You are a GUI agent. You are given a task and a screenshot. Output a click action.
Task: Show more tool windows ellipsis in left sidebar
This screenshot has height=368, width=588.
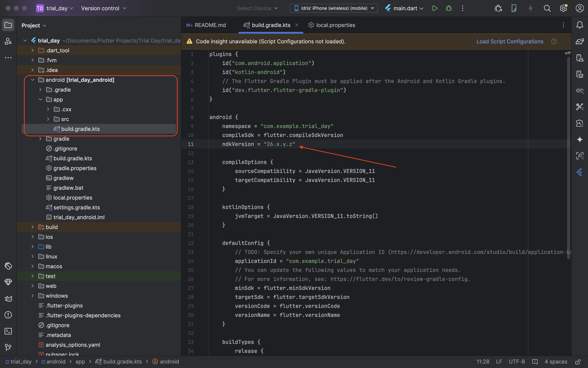[x=8, y=58]
